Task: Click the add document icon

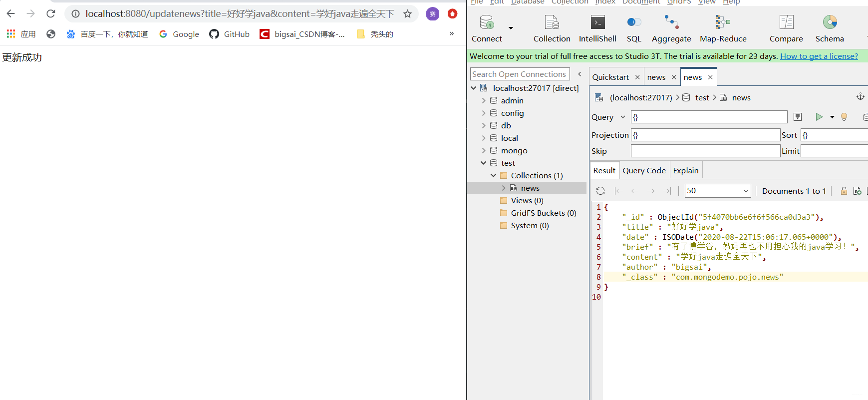Action: point(857,191)
